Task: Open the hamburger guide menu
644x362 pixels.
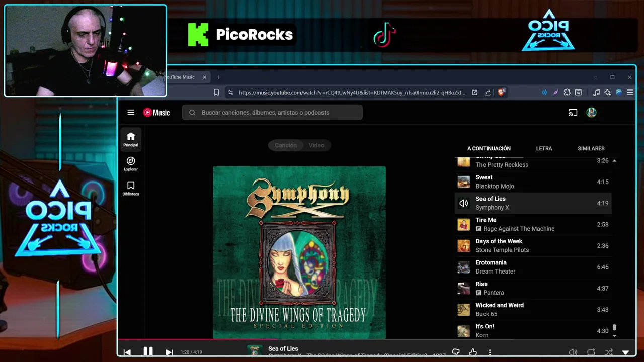Action: 131,113
